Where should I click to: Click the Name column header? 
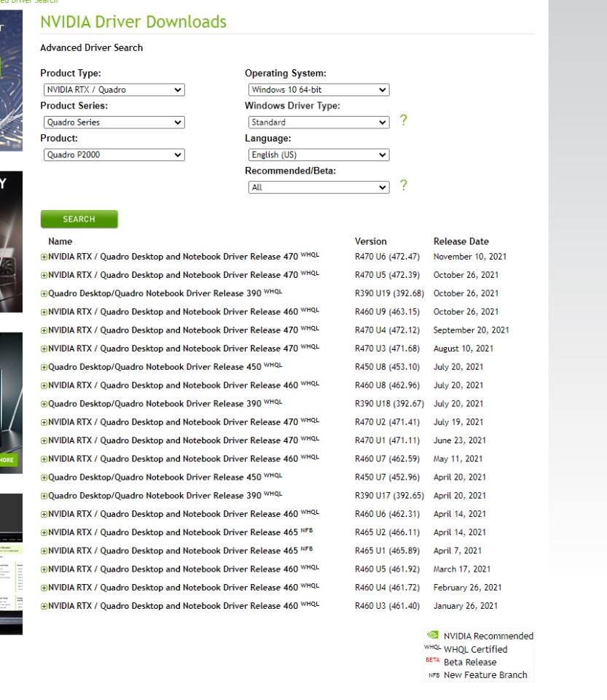60,241
